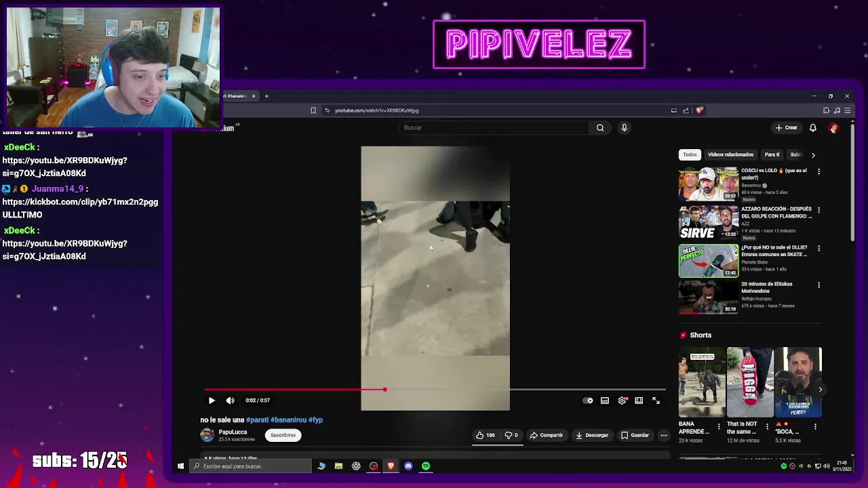This screenshot has height=488, width=868.
Task: Open the Crear create menu
Action: 787,127
